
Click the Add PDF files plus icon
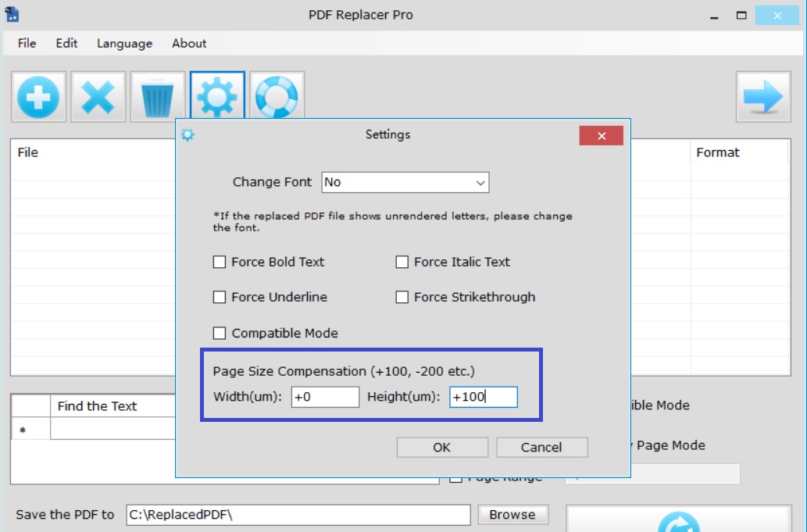38,97
